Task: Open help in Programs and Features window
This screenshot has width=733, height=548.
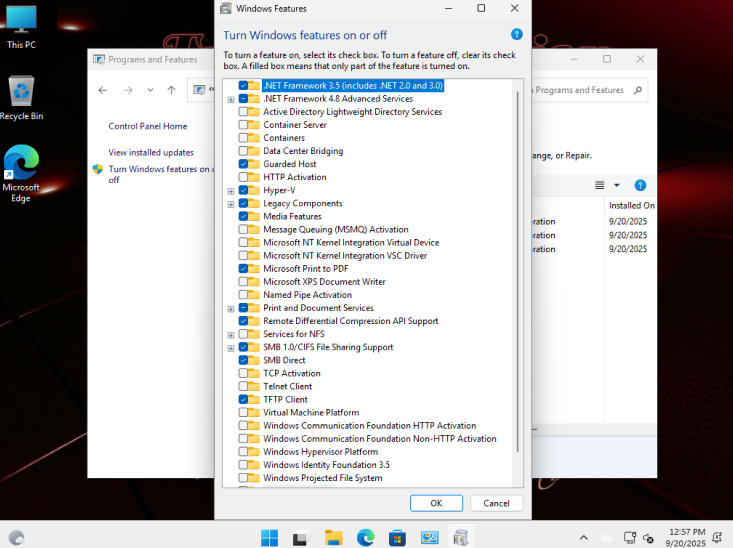Action: point(640,185)
